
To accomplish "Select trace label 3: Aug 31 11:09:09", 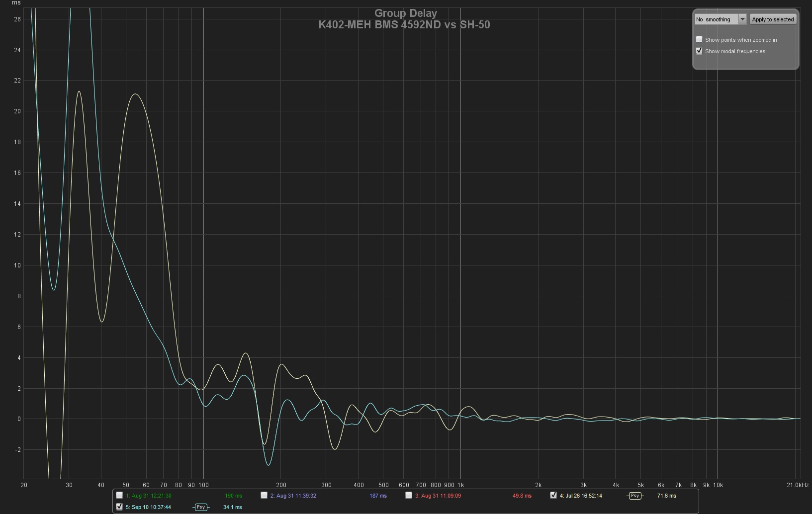I will (438, 496).
